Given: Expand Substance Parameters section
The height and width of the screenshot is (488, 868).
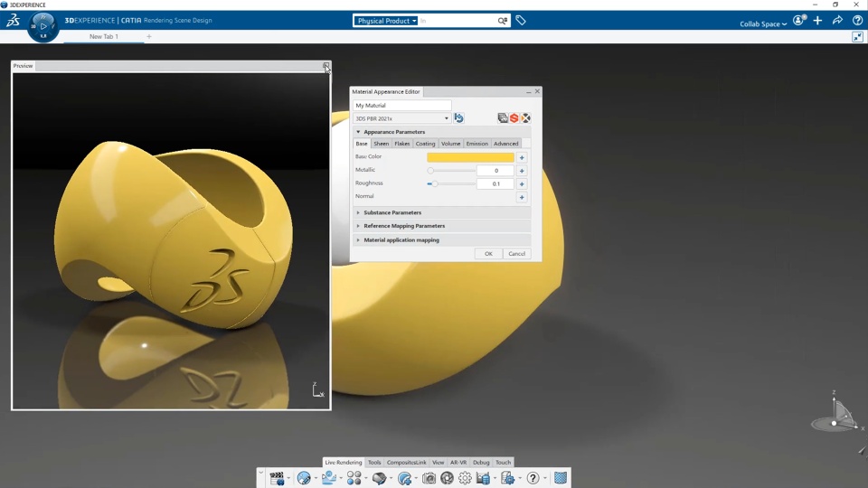Looking at the screenshot, I should [x=358, y=212].
